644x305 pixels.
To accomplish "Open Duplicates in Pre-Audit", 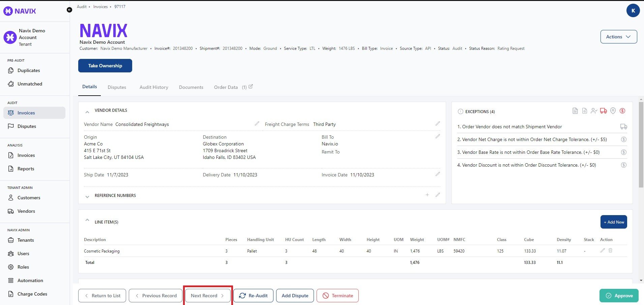I will (x=29, y=70).
